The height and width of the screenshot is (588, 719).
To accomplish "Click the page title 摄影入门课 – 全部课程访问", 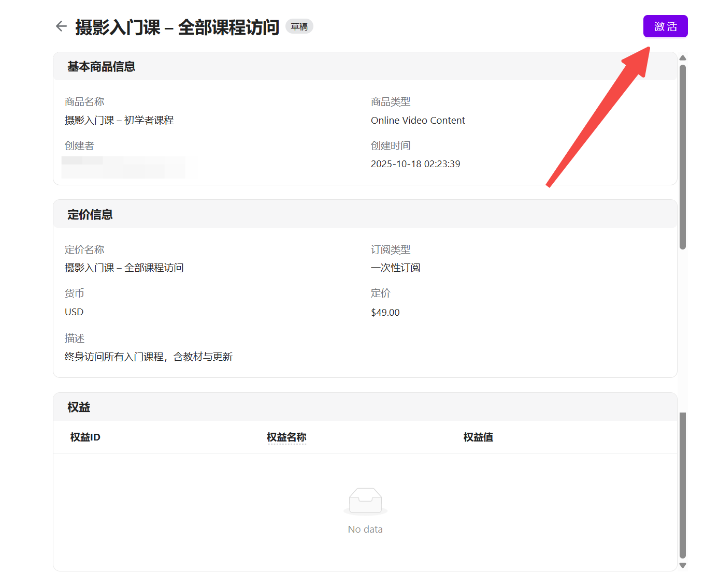I will pos(177,27).
